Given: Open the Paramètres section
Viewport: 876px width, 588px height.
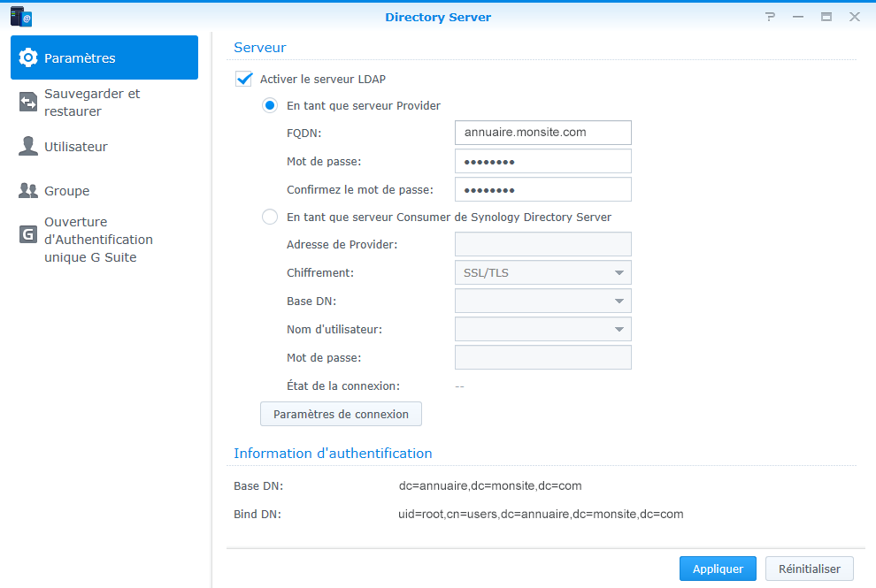Looking at the screenshot, I should coord(104,57).
